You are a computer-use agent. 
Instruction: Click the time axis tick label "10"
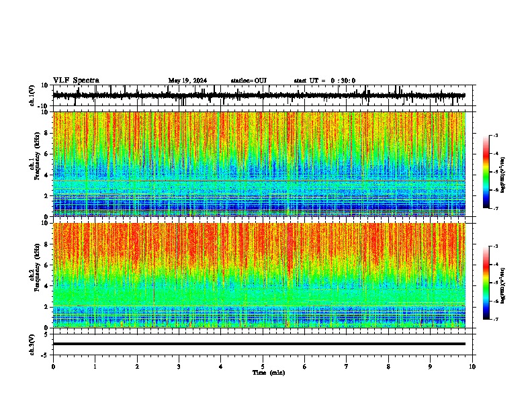472,367
